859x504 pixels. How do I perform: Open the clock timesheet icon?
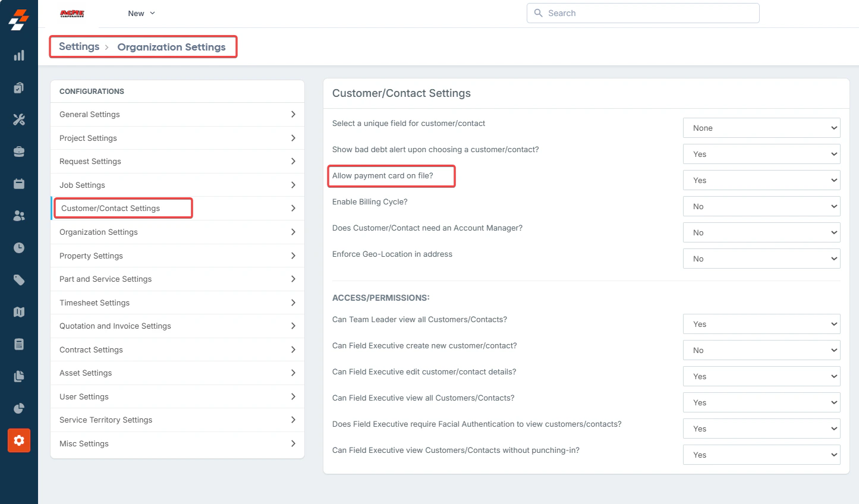tap(19, 248)
